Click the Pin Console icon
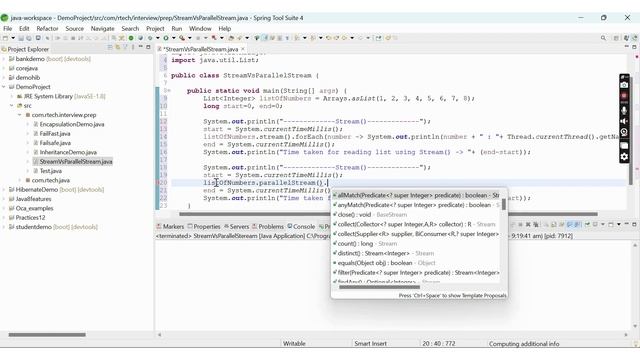Screen dimensions: 640x360 (x=587, y=224)
